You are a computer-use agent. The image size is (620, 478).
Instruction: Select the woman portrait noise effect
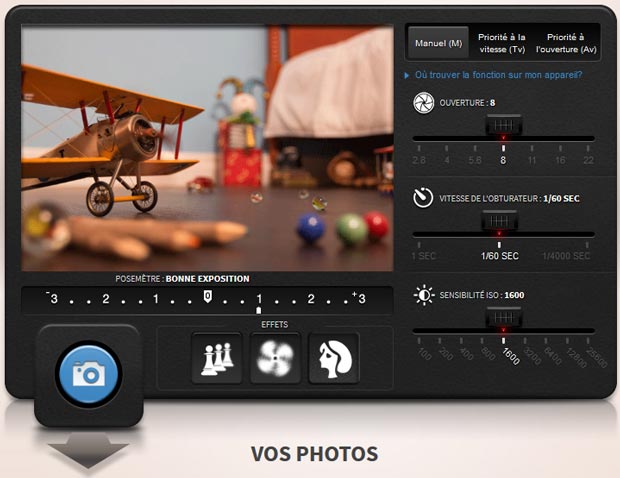coord(334,358)
